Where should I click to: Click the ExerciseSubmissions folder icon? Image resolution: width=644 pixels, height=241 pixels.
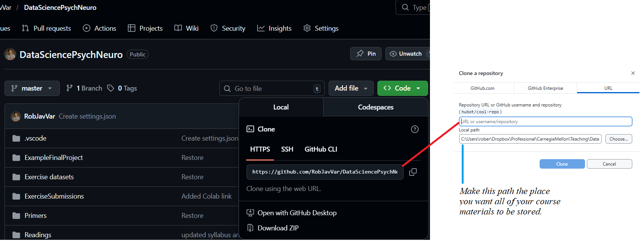click(16, 196)
